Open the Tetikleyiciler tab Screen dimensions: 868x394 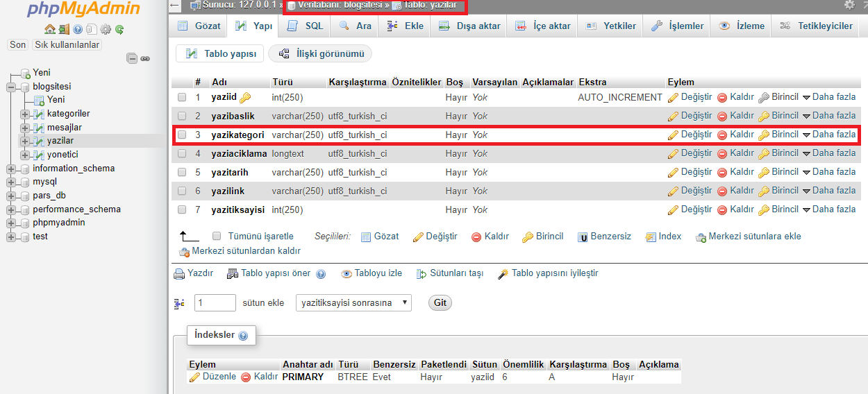[x=817, y=26]
